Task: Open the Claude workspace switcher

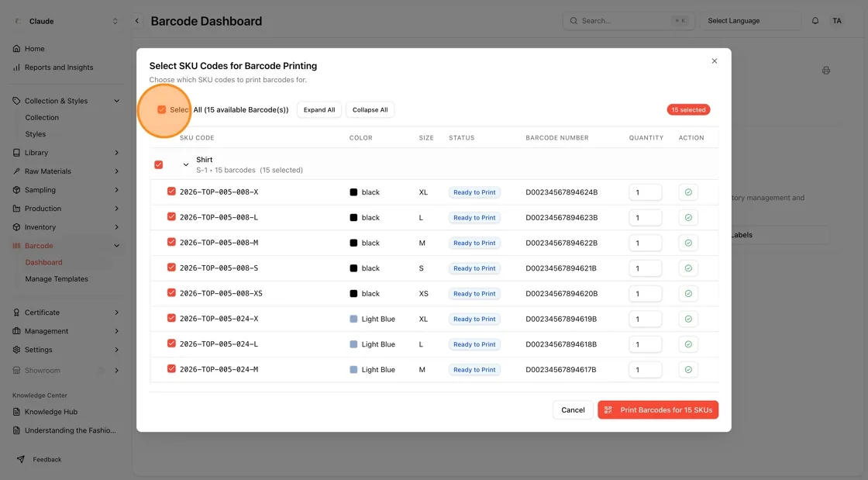Action: point(67,21)
